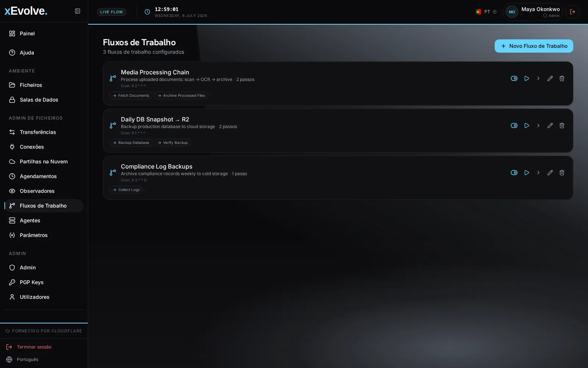Click Cron: 0 2 * * * text

click(133, 86)
